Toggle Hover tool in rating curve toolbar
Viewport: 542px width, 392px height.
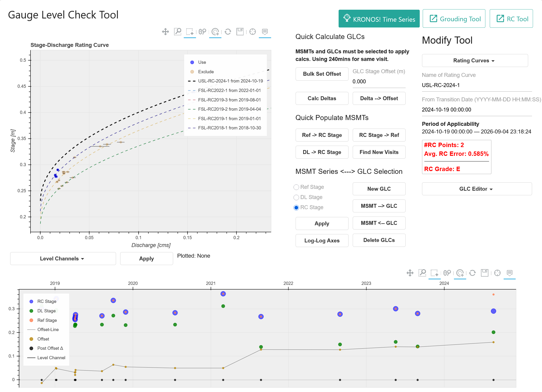tap(265, 32)
